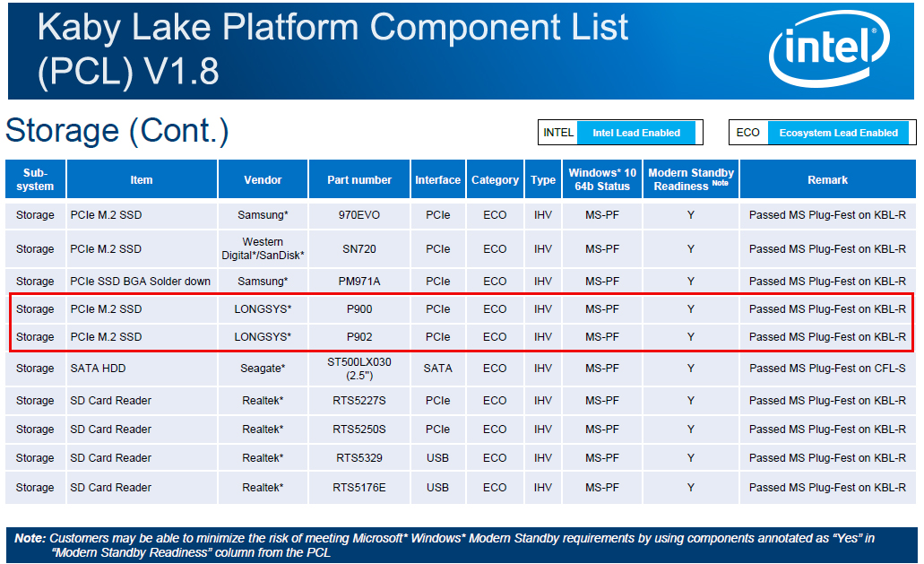Select the 'Intel Lead Enabled' legend label
Screen dimensions: 924x564
(635, 134)
